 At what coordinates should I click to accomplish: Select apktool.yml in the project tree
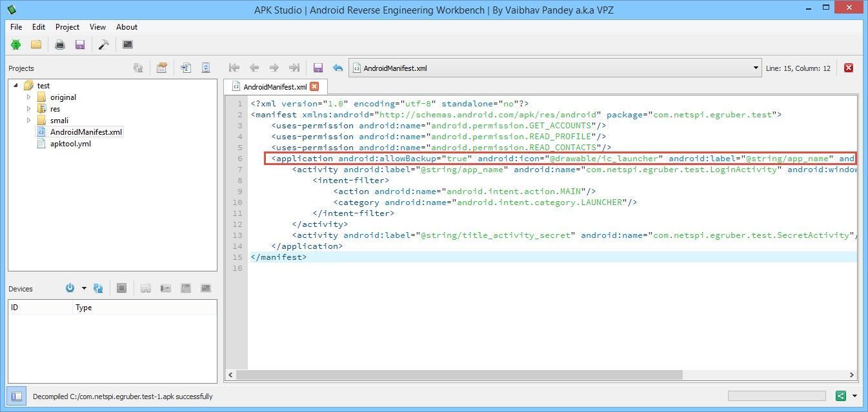coord(70,144)
